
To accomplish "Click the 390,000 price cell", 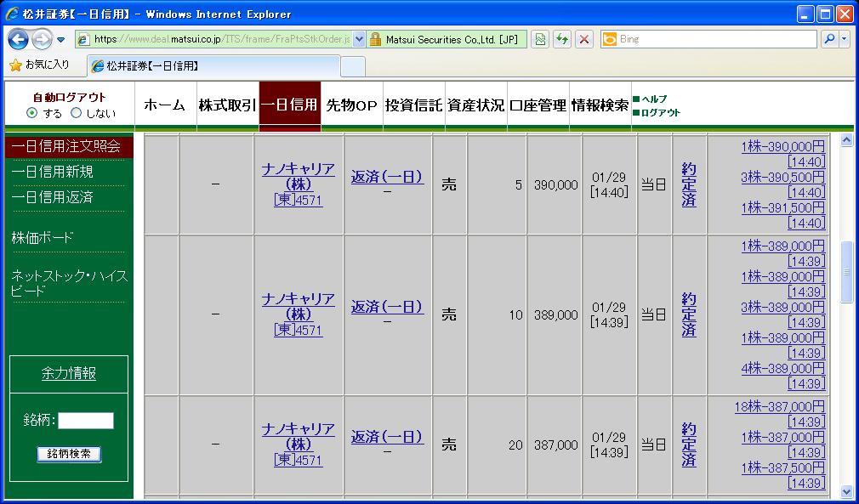I will (x=555, y=185).
